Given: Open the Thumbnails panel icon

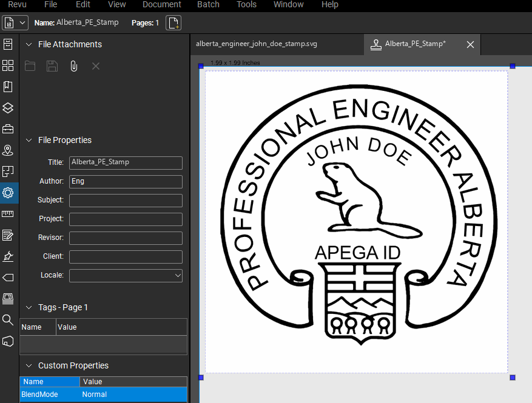Looking at the screenshot, I should 8,65.
